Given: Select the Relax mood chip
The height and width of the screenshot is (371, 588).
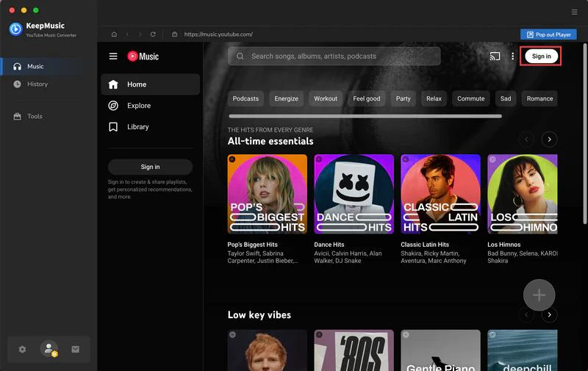Looking at the screenshot, I should point(434,98).
